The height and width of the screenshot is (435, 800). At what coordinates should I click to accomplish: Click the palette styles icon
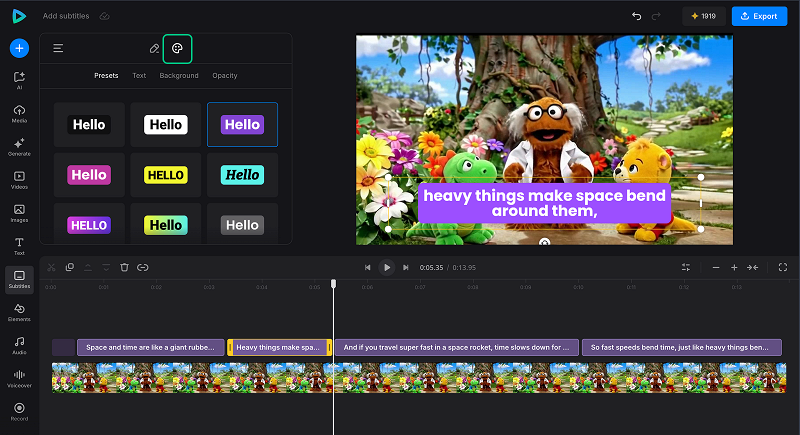177,48
